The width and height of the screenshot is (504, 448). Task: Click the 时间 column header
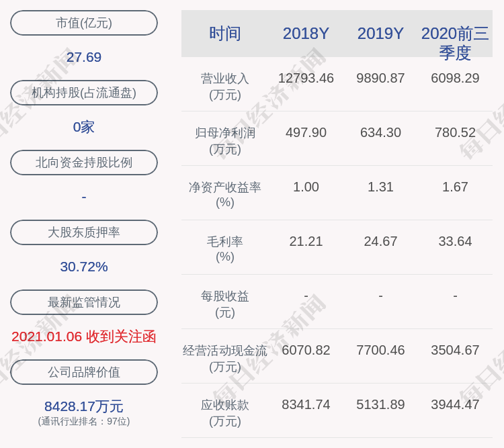click(225, 34)
